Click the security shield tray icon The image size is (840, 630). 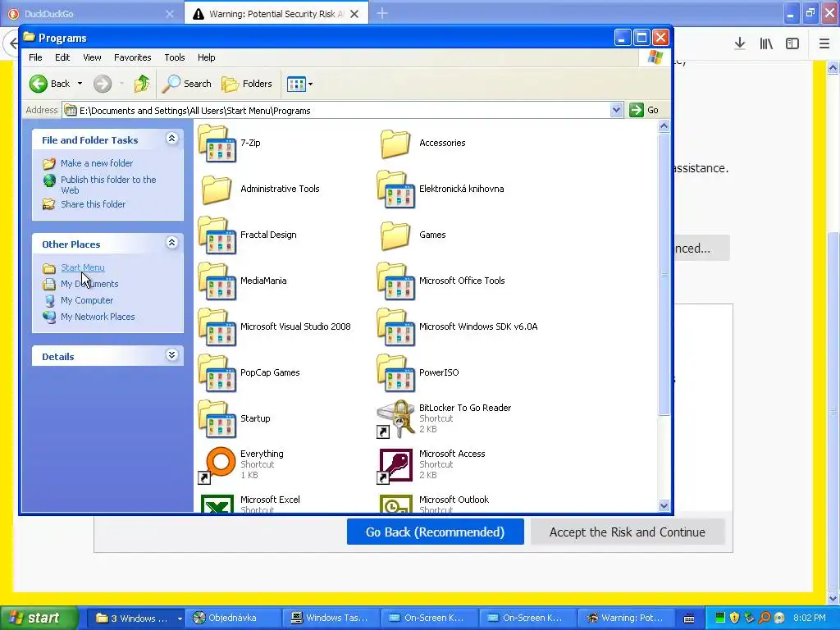pos(734,618)
